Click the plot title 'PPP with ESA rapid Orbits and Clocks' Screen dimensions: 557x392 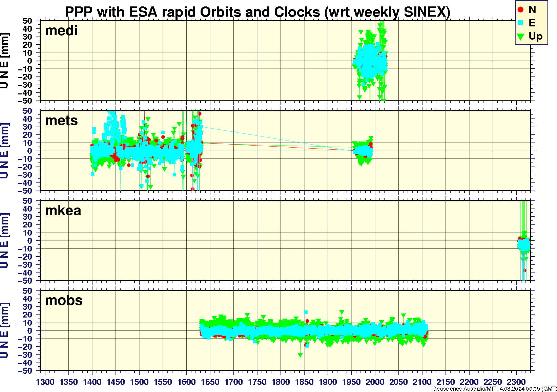pos(192,12)
